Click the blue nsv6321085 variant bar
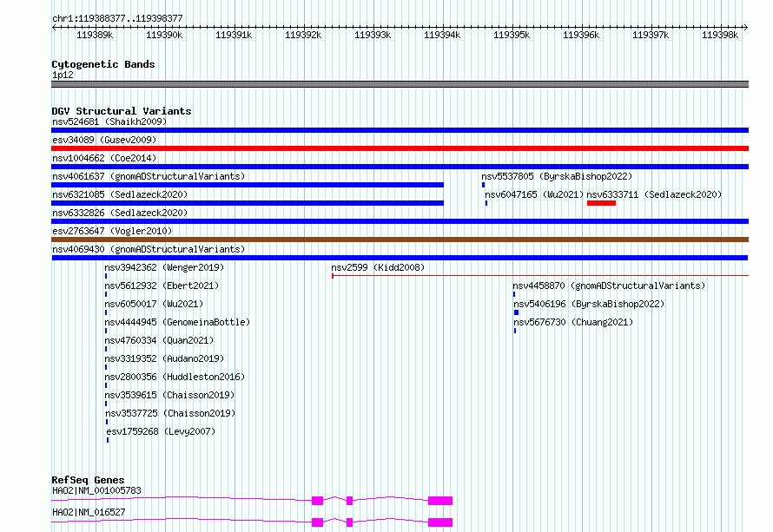Screen dimensions: 773x532 click(x=248, y=203)
